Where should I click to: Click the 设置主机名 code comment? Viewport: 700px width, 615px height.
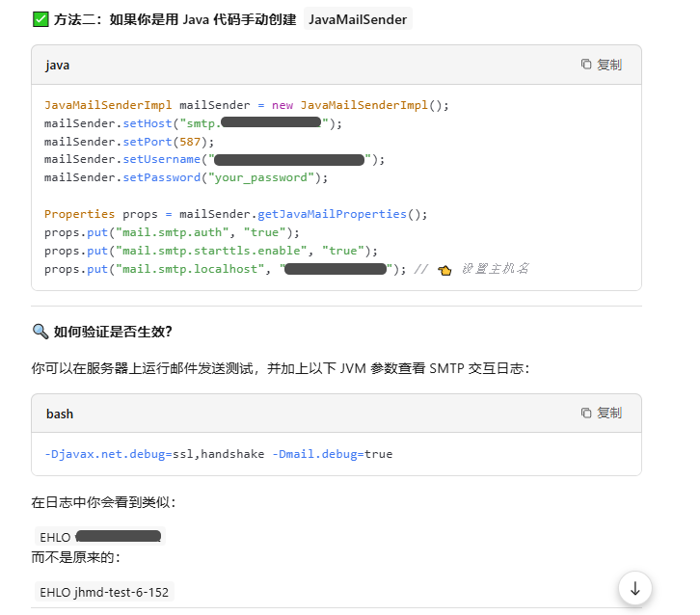click(x=496, y=269)
